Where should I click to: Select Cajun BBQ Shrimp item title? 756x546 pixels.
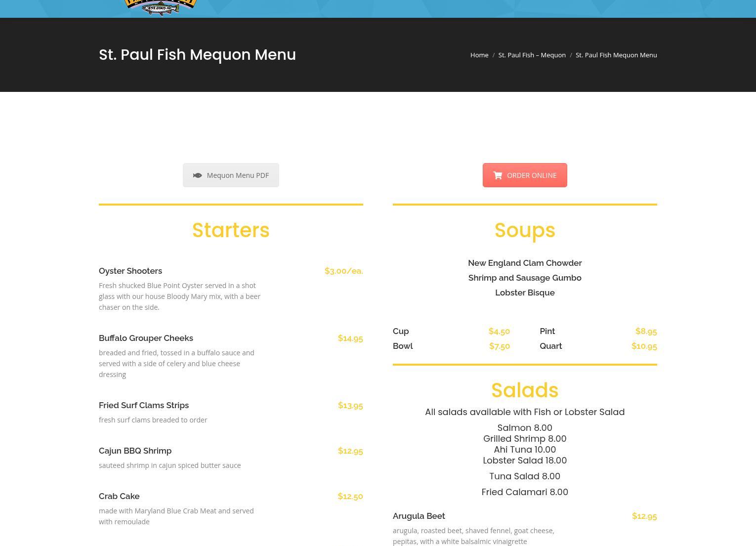(135, 451)
